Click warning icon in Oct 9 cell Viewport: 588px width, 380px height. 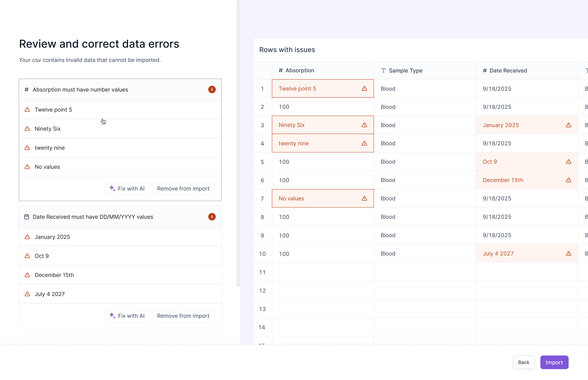568,162
